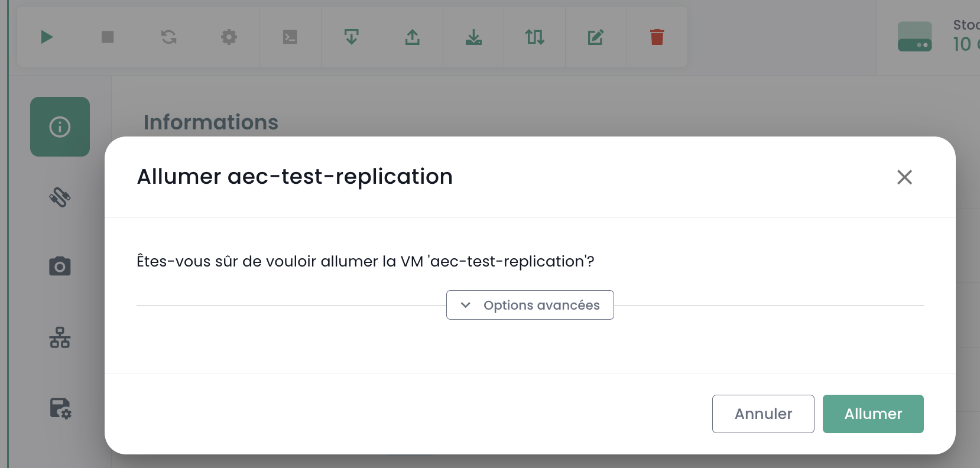Open the camera snapshots sidebar tab

point(60,266)
